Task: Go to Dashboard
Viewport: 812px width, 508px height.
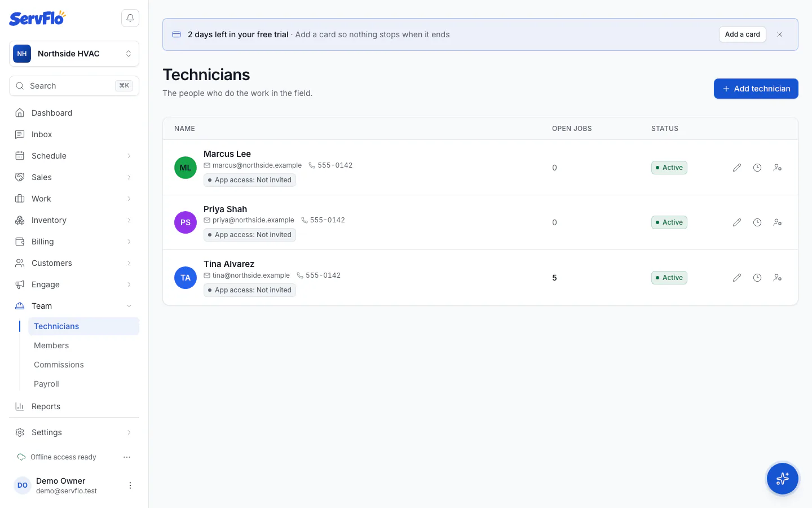Action: [74, 113]
